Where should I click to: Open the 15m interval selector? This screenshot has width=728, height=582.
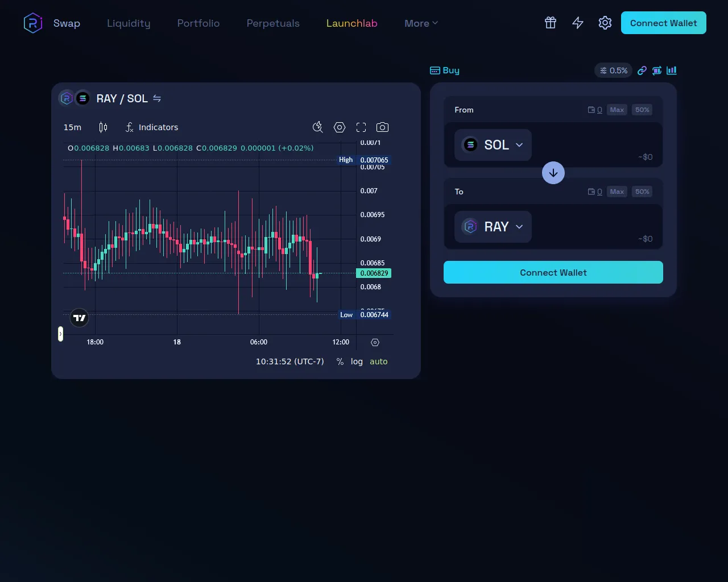pyautogui.click(x=72, y=127)
